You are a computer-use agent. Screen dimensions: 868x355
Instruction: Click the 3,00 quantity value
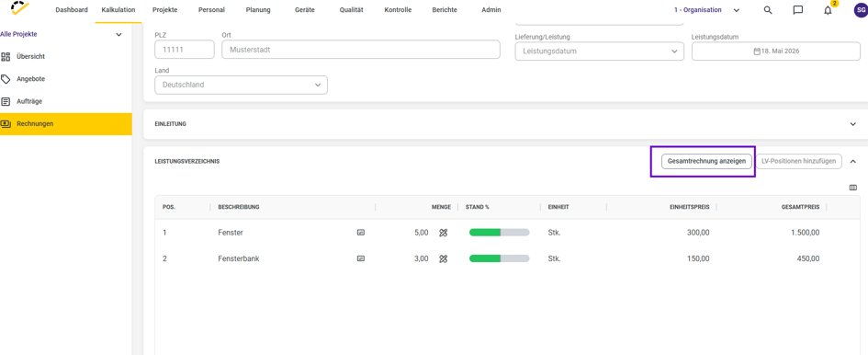click(x=422, y=258)
